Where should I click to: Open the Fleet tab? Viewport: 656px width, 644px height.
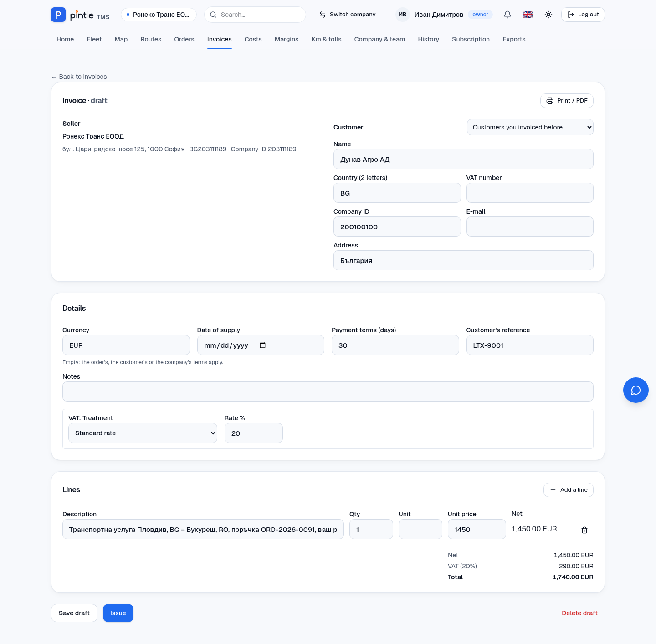click(94, 39)
